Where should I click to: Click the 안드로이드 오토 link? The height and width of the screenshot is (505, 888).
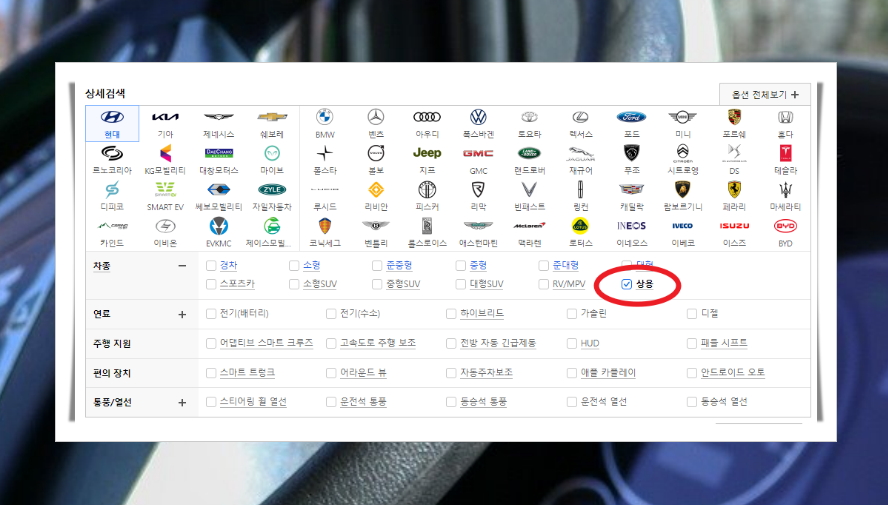733,373
